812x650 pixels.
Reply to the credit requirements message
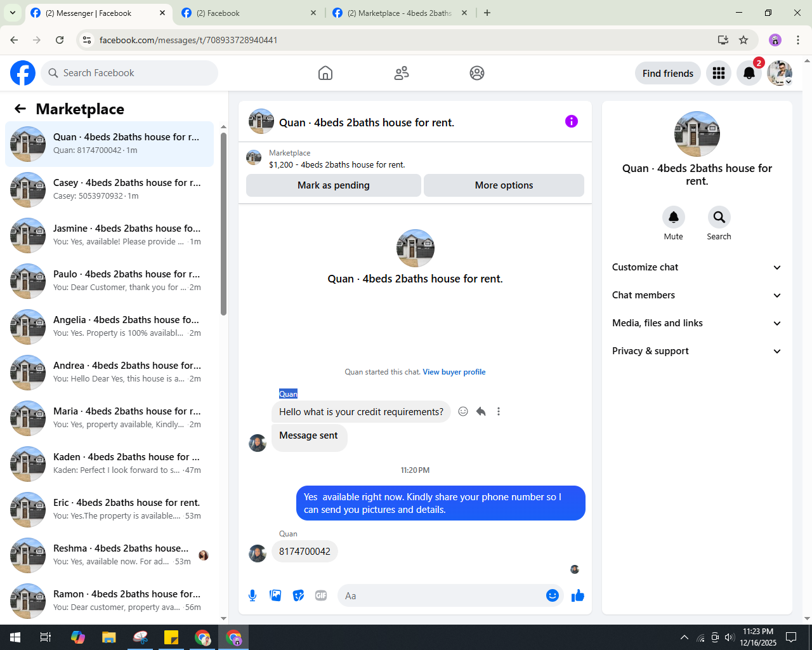point(481,411)
